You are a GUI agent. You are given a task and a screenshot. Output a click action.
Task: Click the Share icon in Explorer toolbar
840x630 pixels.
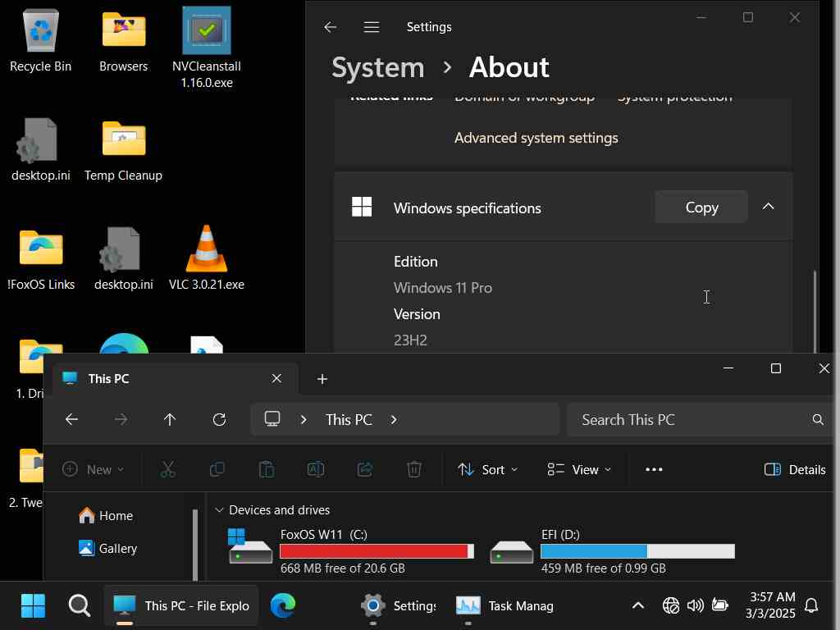pyautogui.click(x=365, y=469)
